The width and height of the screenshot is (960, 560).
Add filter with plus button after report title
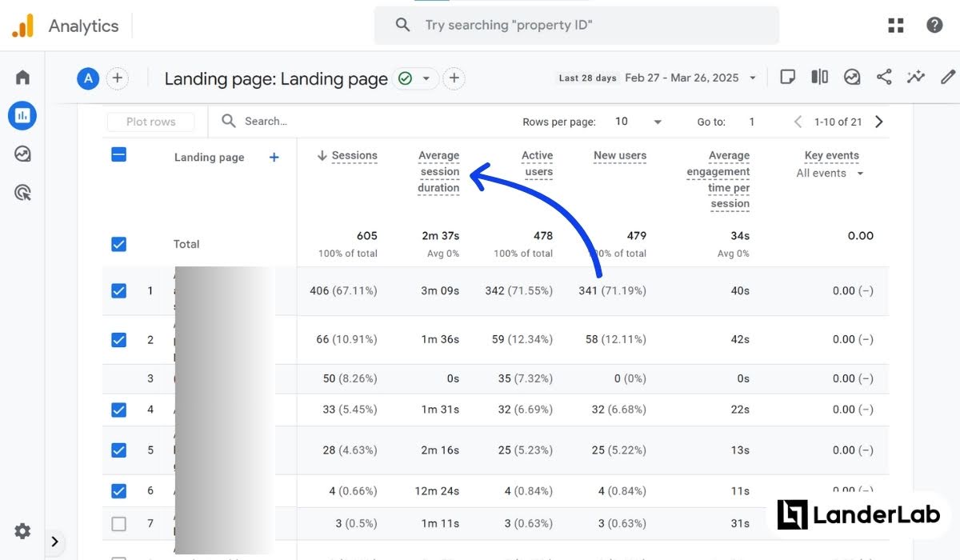454,78
